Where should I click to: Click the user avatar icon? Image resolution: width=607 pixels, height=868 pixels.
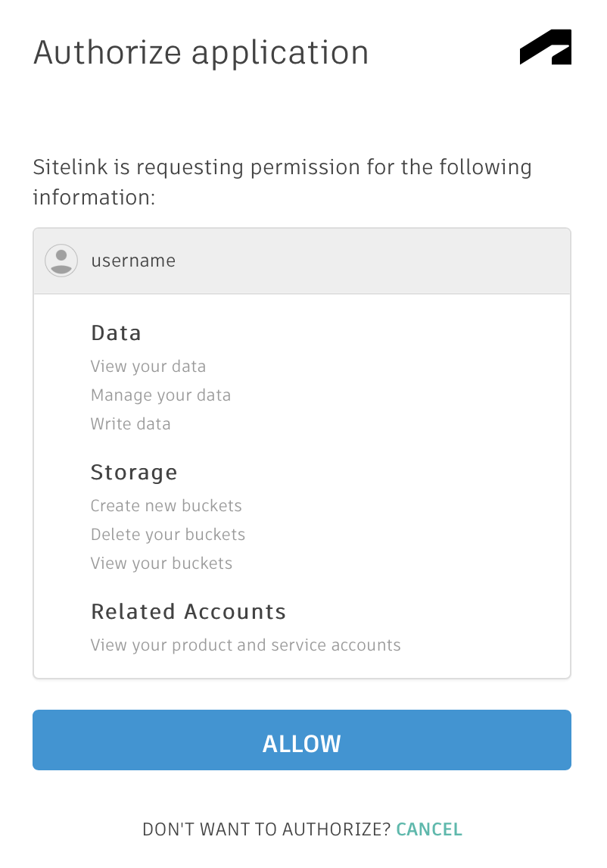point(61,261)
